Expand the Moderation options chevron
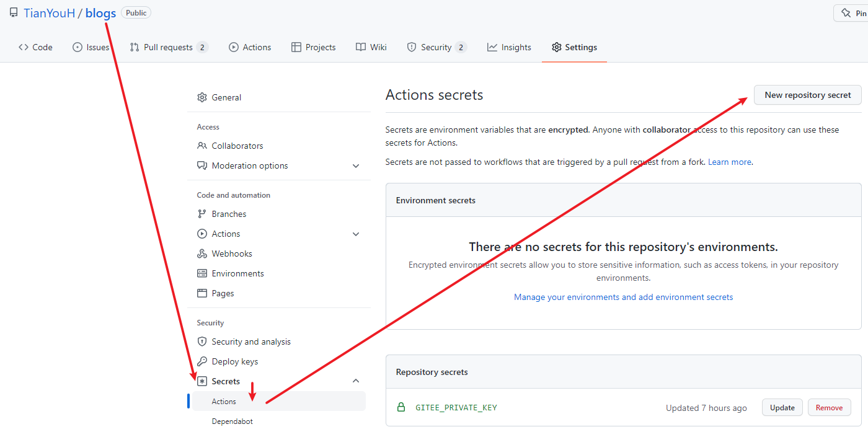868x432 pixels. (x=356, y=165)
